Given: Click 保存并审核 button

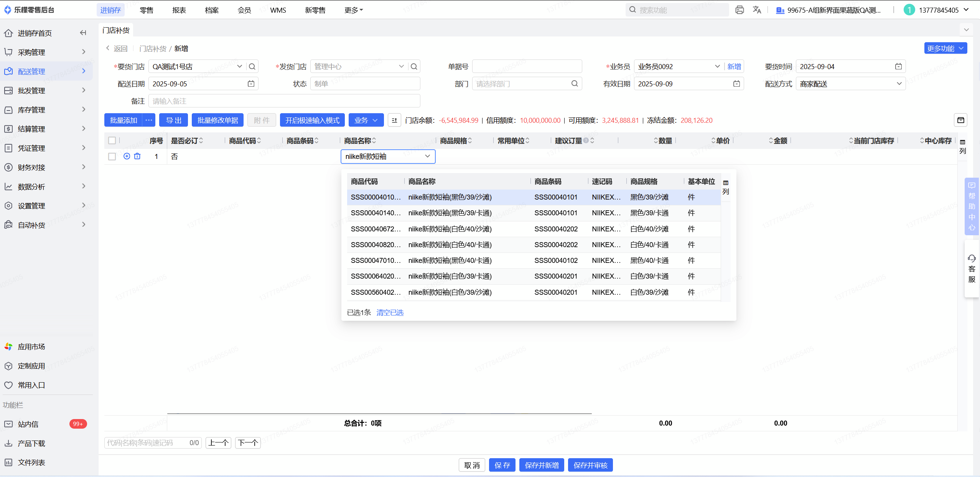Looking at the screenshot, I should [590, 465].
